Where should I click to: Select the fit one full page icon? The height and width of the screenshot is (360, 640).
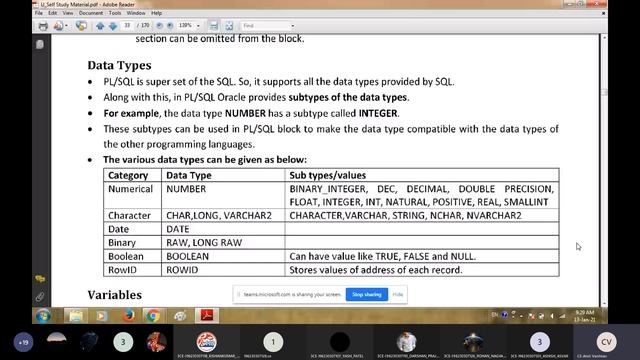229,26
